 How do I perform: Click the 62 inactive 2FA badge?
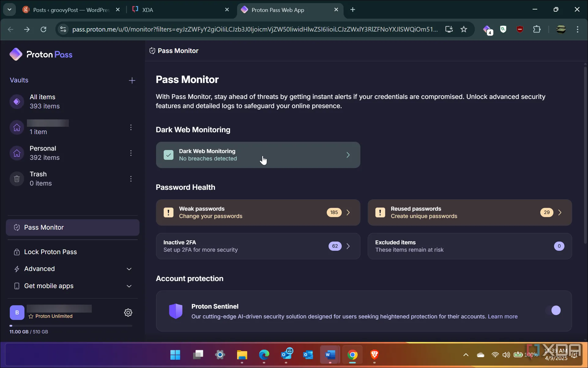[335, 246]
